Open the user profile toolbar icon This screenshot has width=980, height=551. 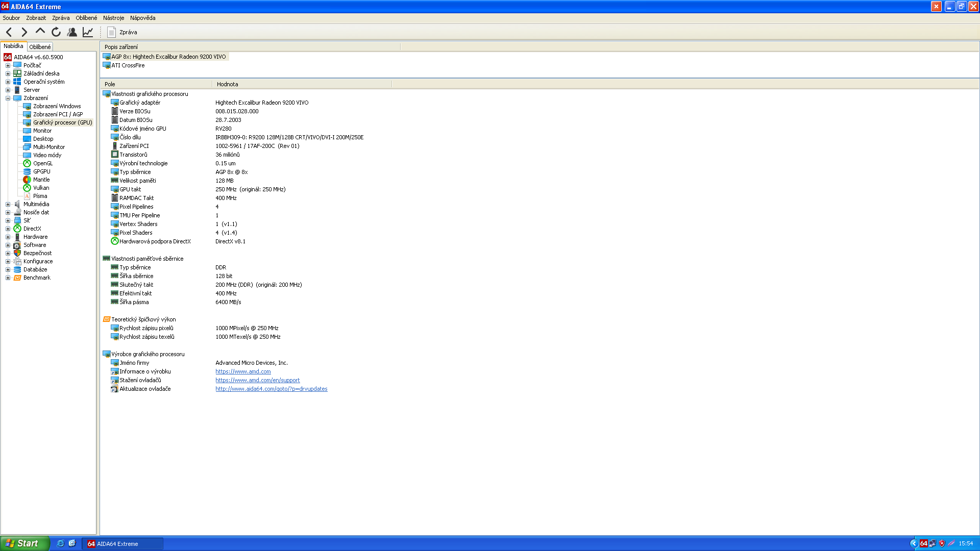click(x=72, y=32)
